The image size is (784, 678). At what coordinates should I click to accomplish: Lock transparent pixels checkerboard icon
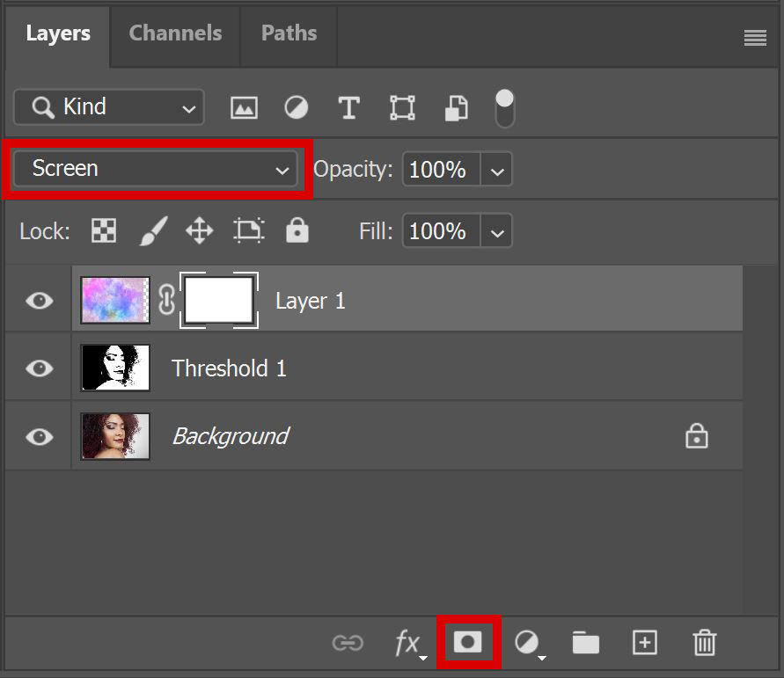click(x=104, y=230)
